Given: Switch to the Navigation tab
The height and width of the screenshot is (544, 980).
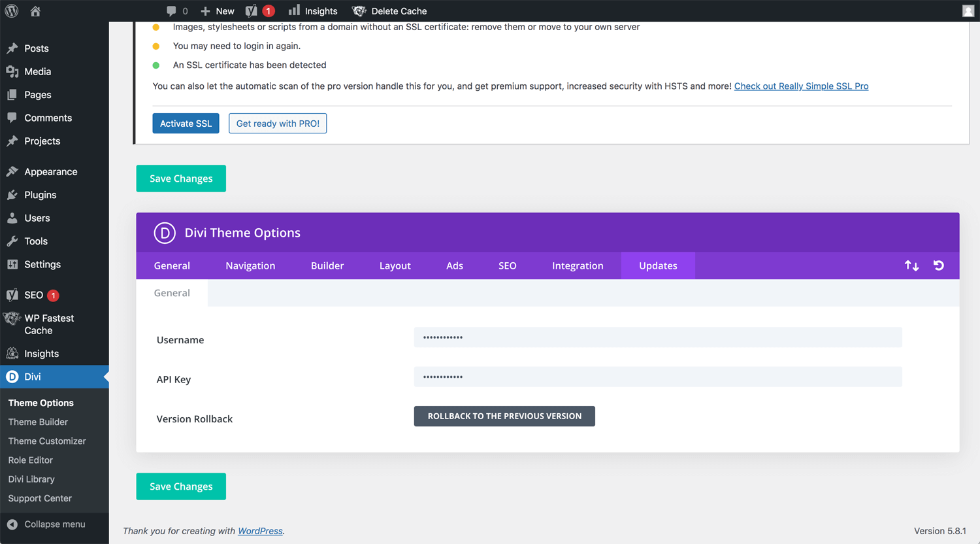Looking at the screenshot, I should pos(250,265).
